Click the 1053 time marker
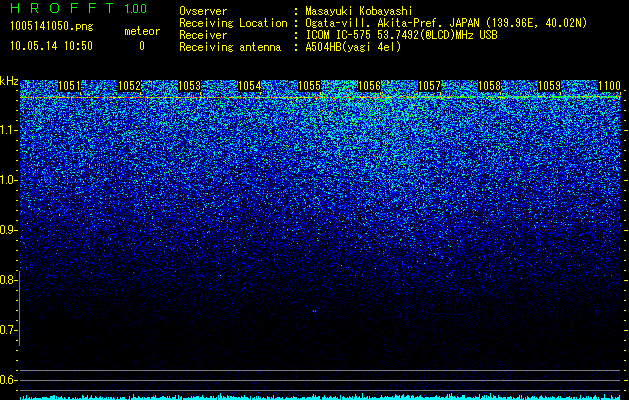 pos(189,86)
